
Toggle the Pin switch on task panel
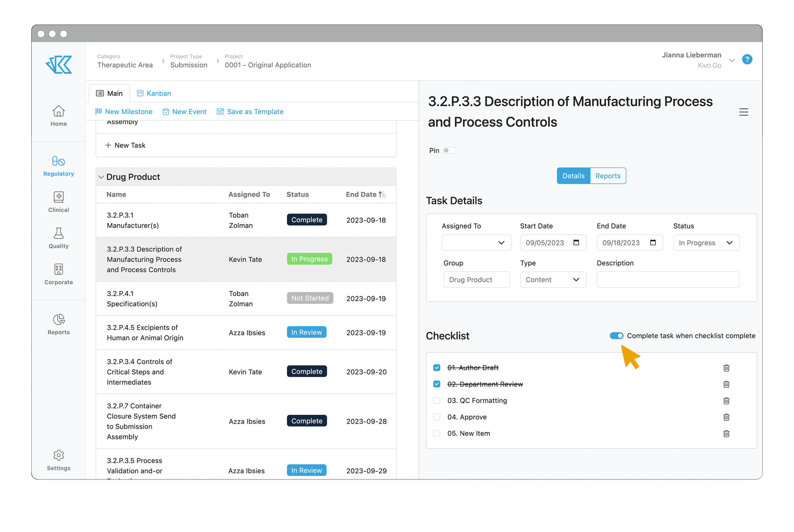point(449,150)
